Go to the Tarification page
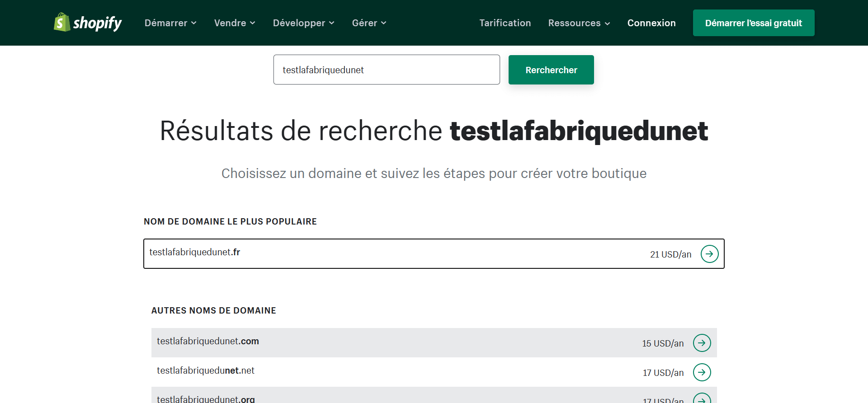868x403 pixels. point(505,23)
